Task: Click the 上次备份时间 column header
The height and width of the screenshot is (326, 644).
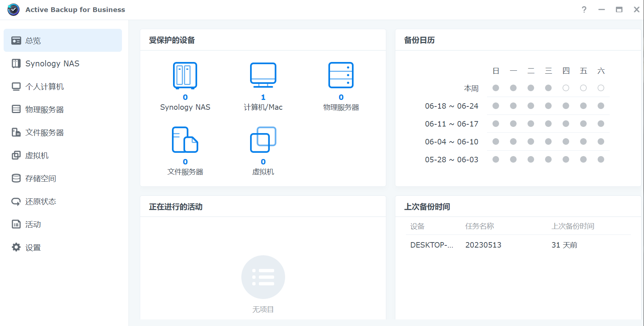Action: (573, 226)
